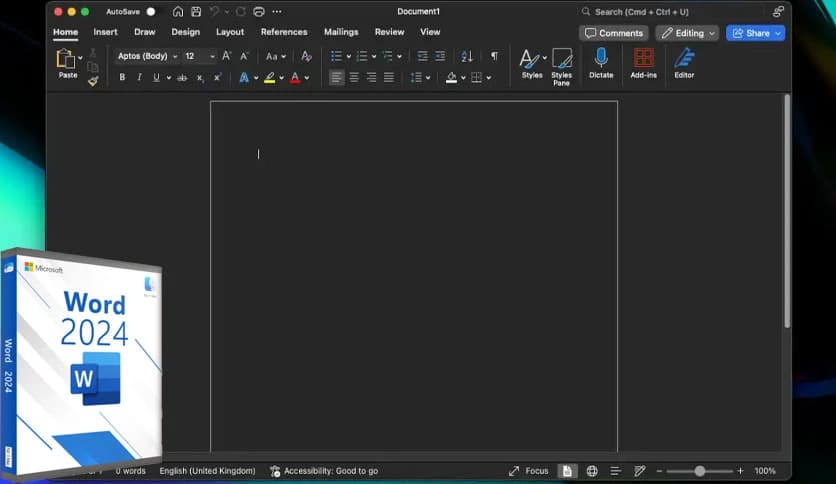
Task: Open the Multilevel list dropdown
Action: pyautogui.click(x=399, y=57)
